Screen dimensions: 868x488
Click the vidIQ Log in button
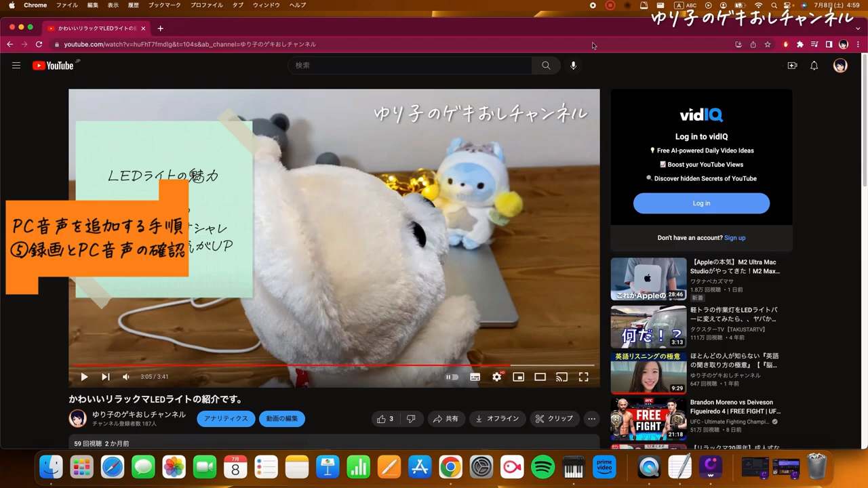701,203
